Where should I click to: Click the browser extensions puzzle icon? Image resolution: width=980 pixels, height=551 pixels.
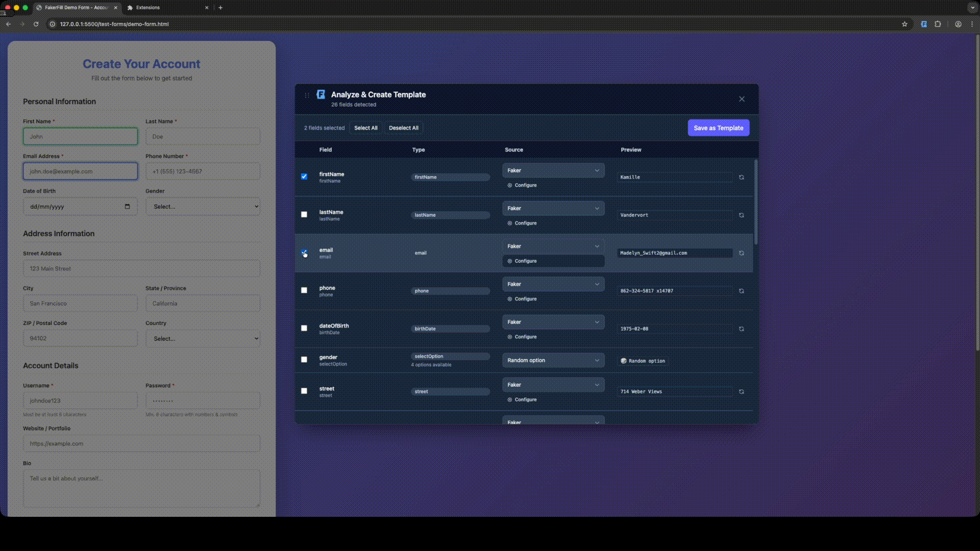point(938,24)
